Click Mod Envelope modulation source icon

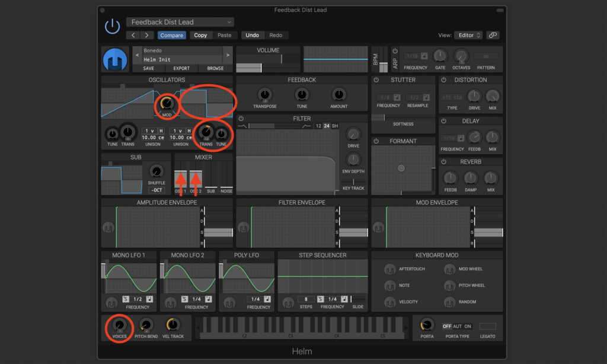point(378,228)
